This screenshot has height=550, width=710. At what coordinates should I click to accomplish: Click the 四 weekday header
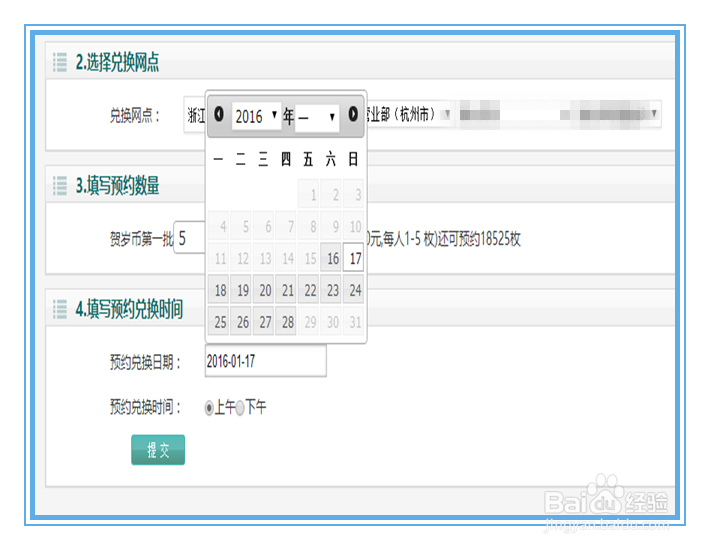(286, 159)
